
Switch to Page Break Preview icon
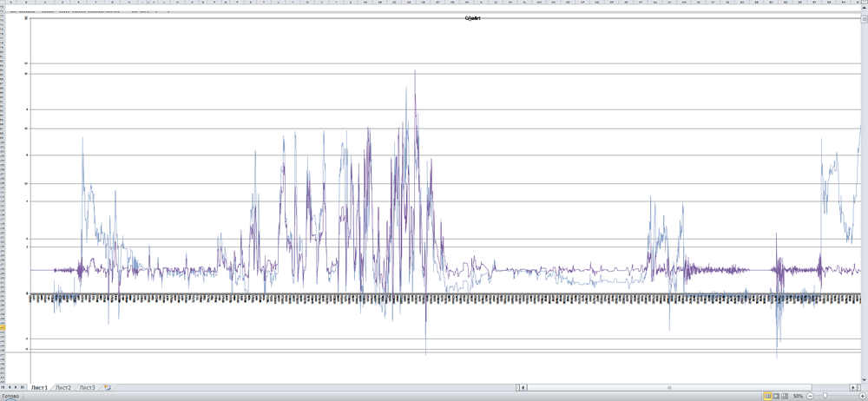point(785,396)
